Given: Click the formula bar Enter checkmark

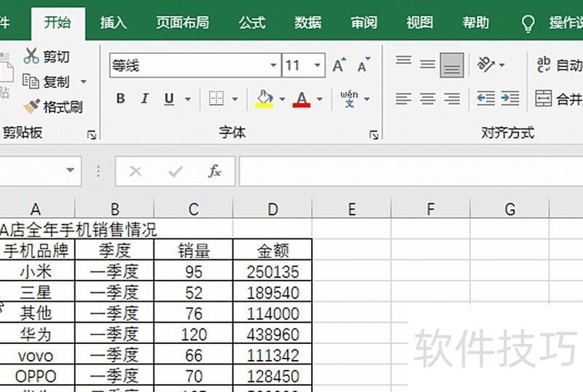Looking at the screenshot, I should (x=175, y=171).
